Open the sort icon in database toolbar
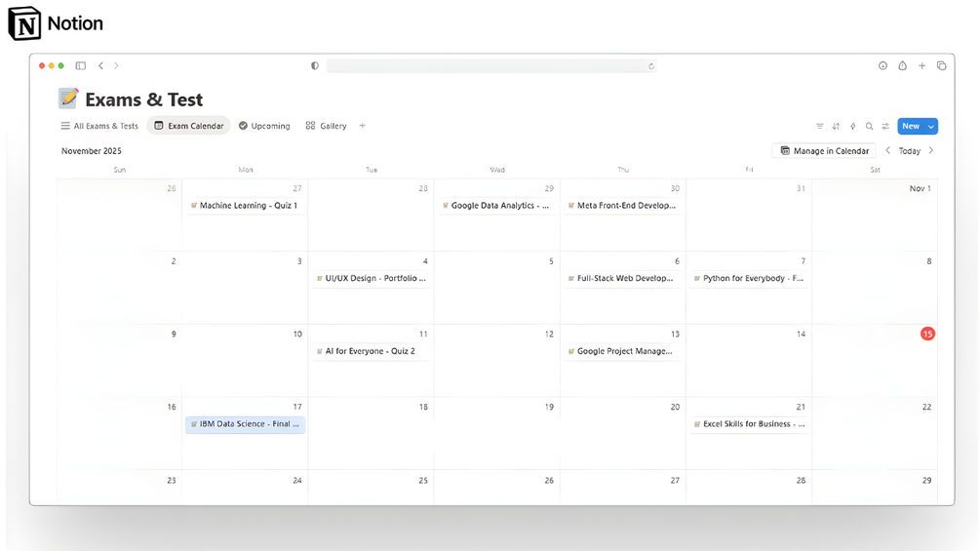 point(837,126)
